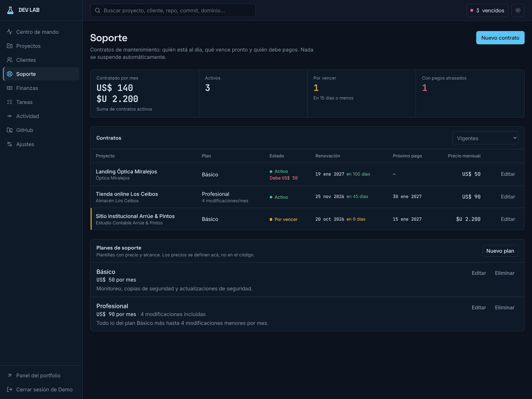Viewport: 532px width, 399px height.
Task: Edit the Landing Óptica Miralejos contract
Action: click(508, 174)
